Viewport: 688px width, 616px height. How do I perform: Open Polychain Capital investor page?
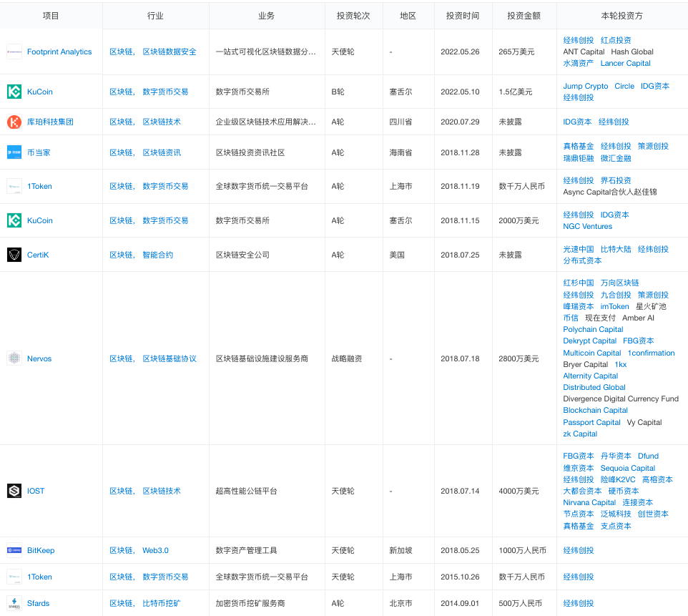point(593,329)
